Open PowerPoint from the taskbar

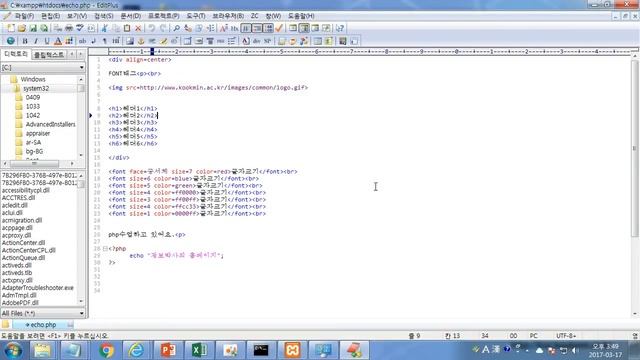pos(168,350)
